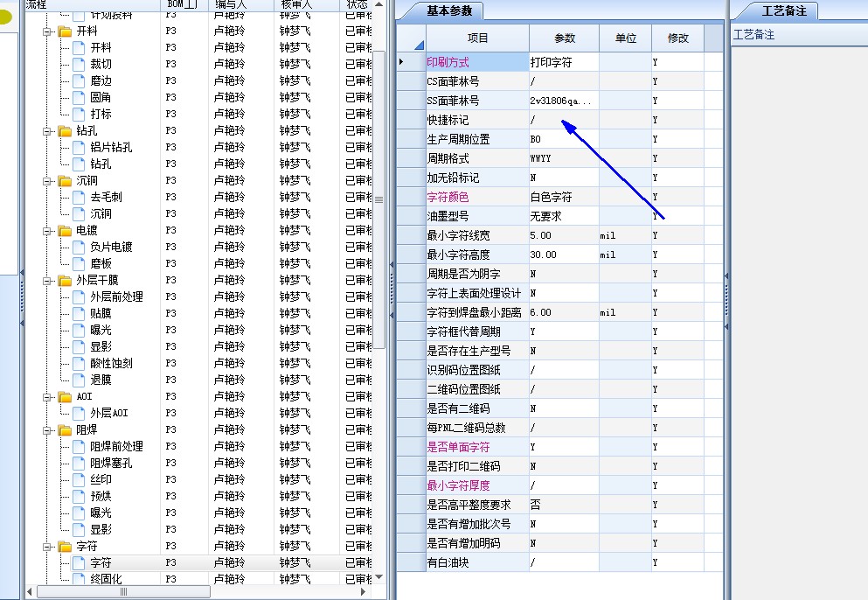
Task: Click the 退膜 step document icon
Action: (x=80, y=380)
